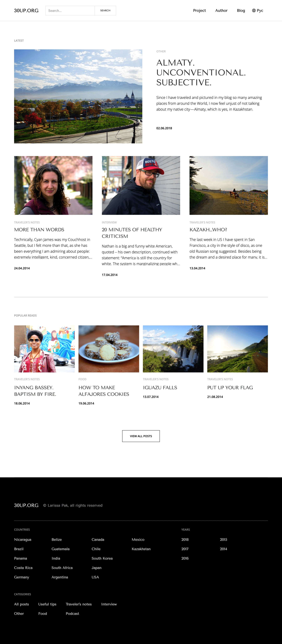Click the 'Put Up Your Flag' thumbnail
The image size is (282, 644).
(x=237, y=349)
